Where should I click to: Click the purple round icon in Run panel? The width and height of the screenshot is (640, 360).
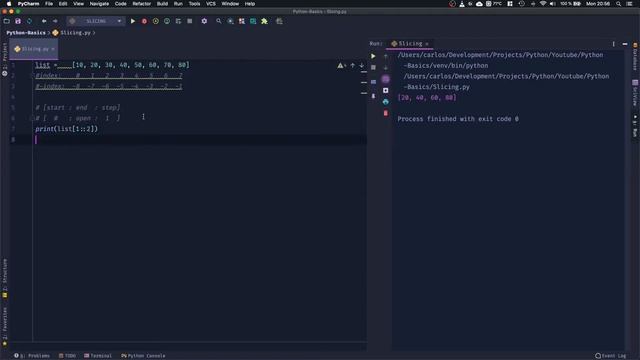click(x=386, y=79)
